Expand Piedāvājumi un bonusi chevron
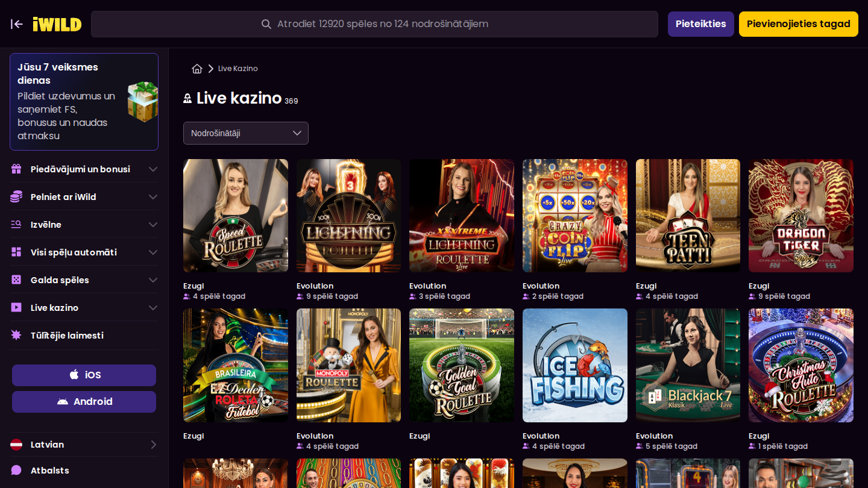Screen dimensions: 868x488 click(x=153, y=169)
